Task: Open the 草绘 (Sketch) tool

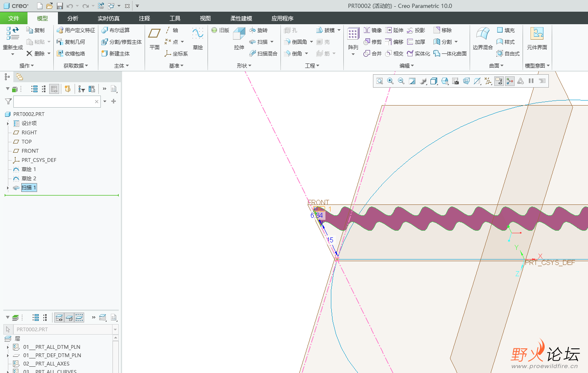Action: click(x=198, y=38)
